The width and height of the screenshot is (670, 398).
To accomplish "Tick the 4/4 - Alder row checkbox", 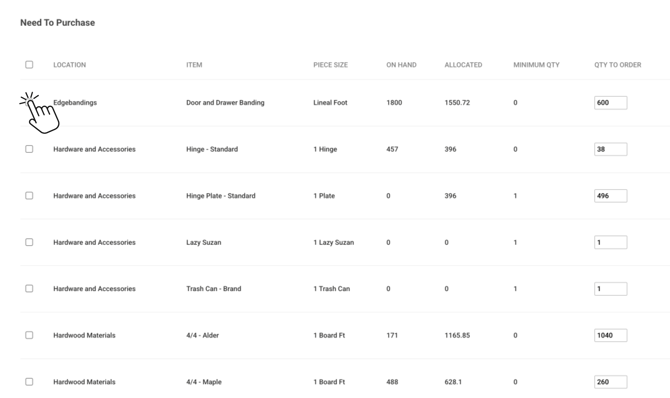I will tap(29, 335).
